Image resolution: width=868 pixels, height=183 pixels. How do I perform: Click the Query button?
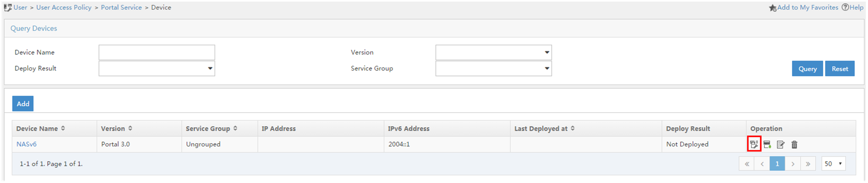(x=807, y=69)
